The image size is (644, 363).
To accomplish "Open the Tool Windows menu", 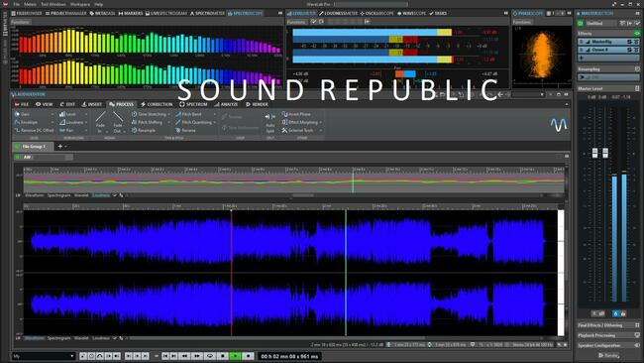I will (x=54, y=4).
